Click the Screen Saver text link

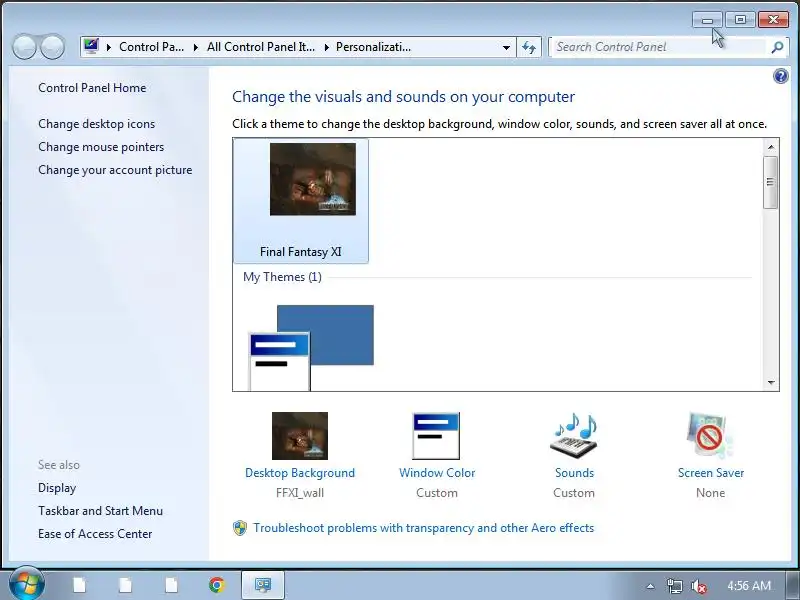[x=711, y=473]
